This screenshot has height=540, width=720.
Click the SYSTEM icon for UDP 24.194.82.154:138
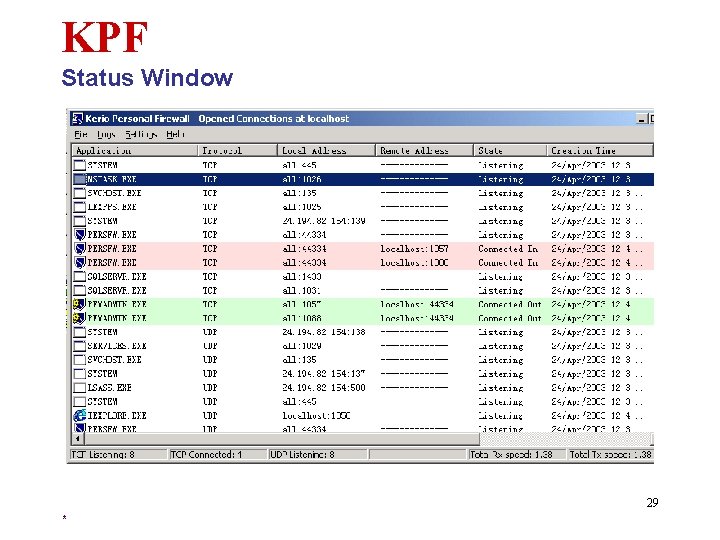[x=80, y=332]
